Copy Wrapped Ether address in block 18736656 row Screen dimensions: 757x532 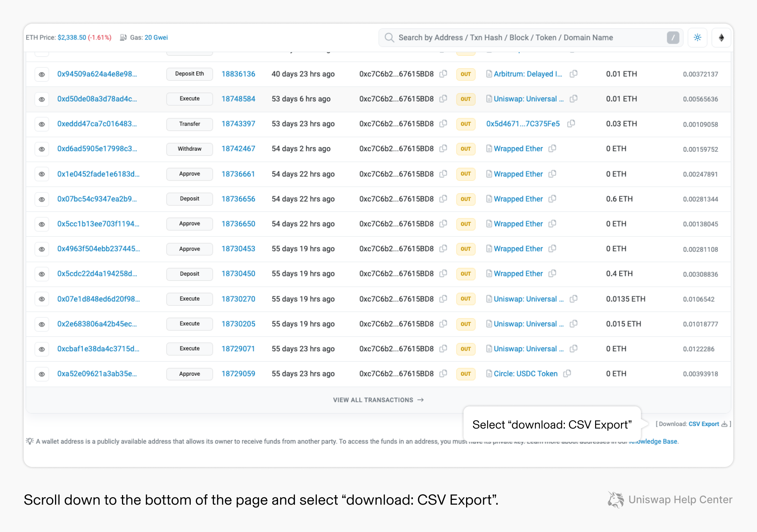(552, 199)
